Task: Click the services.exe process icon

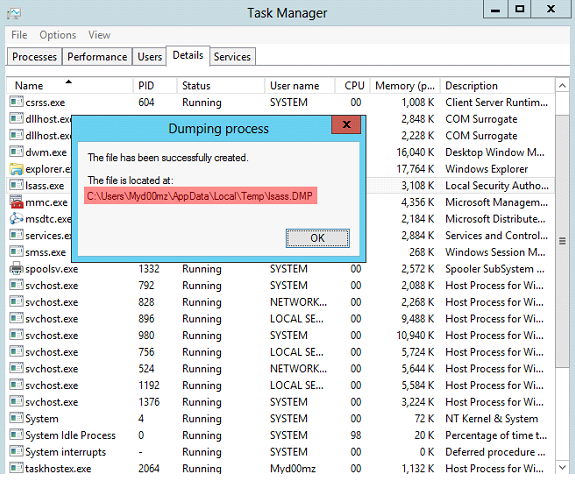Action: click(17, 235)
